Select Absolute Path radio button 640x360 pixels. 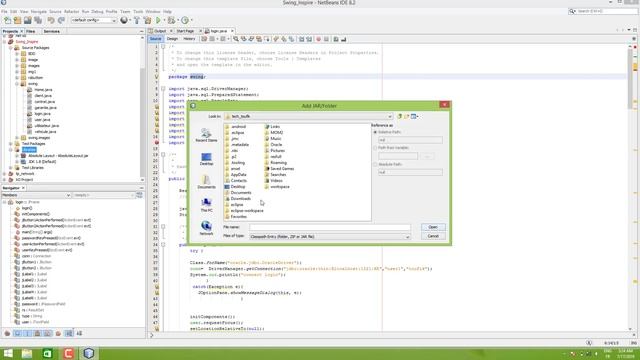click(x=375, y=164)
